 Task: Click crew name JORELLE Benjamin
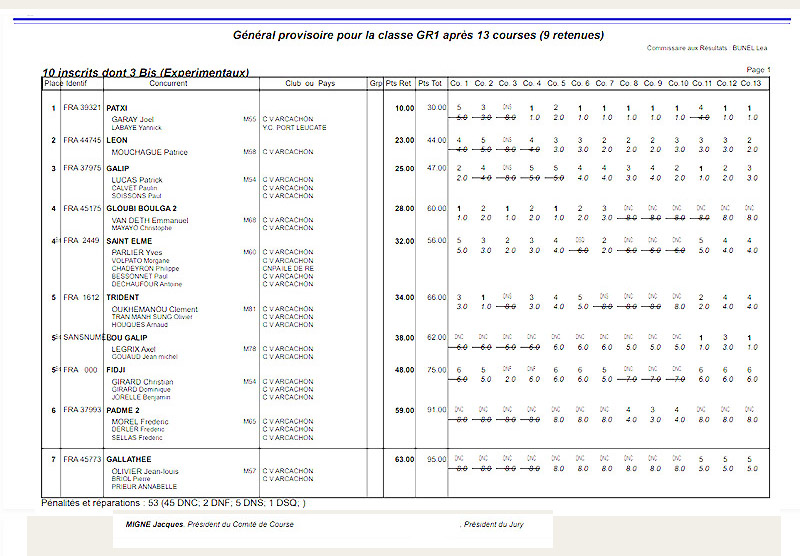[x=141, y=397]
